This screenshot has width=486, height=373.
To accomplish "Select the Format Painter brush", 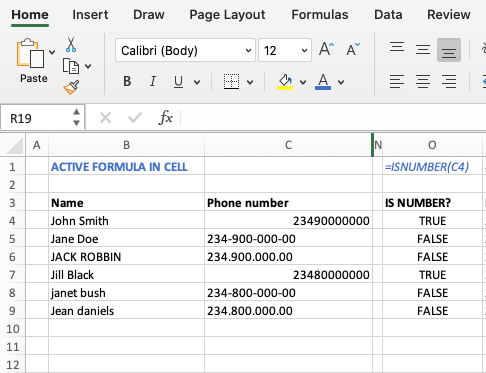I will pos(71,87).
